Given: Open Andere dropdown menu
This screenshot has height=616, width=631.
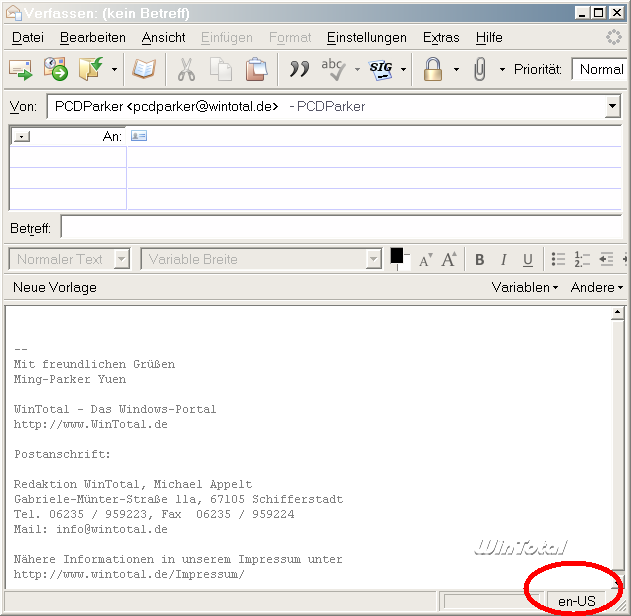Looking at the screenshot, I should pos(597,287).
